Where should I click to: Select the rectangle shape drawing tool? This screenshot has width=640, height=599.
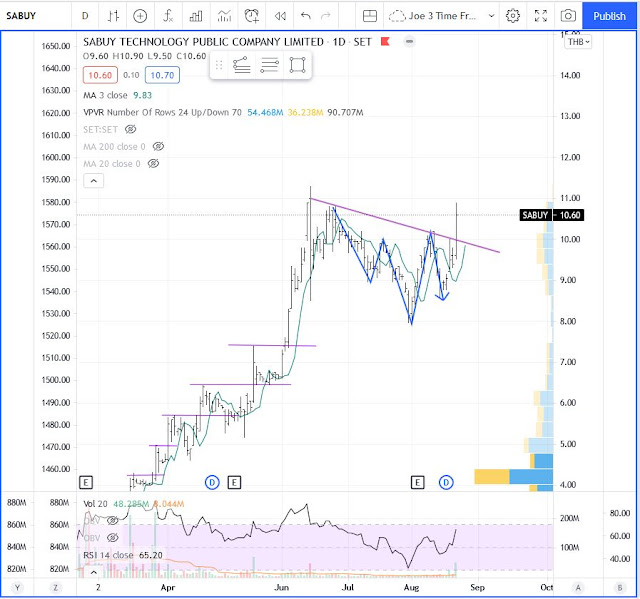[297, 65]
